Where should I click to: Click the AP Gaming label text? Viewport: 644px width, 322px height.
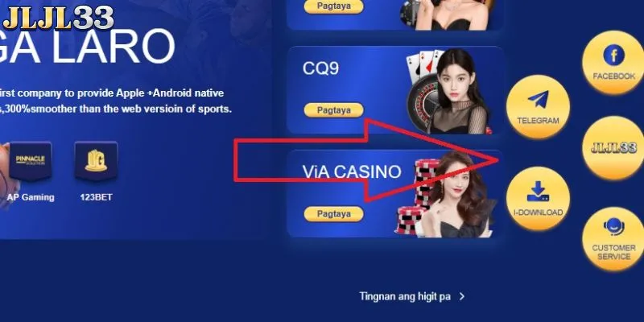tap(31, 197)
